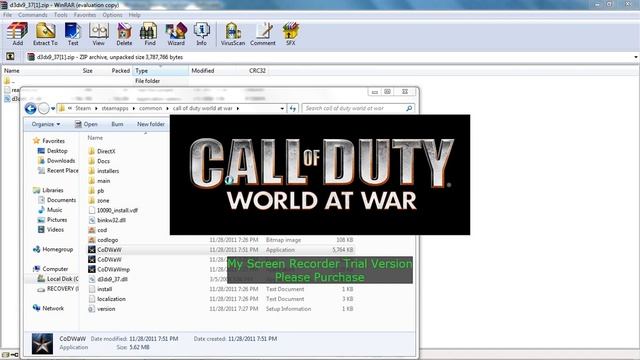This screenshot has width=640, height=360.
Task: Select Local Disk (C:) drive
Action: [58, 279]
